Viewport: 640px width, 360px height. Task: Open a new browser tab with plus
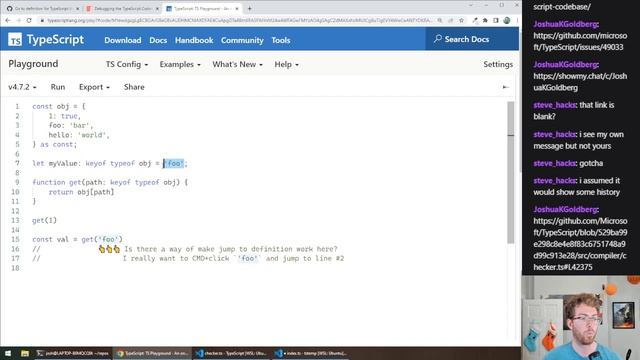coord(249,8)
